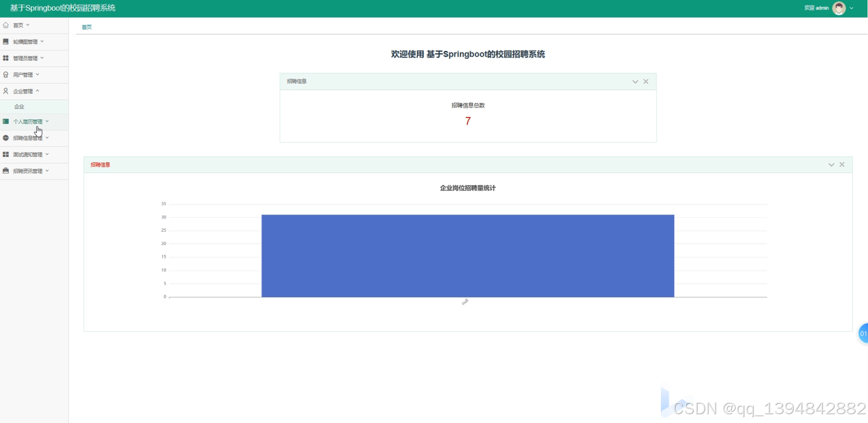The width and height of the screenshot is (868, 423).
Task: Collapse the 企业管理 up chevron
Action: pos(37,91)
